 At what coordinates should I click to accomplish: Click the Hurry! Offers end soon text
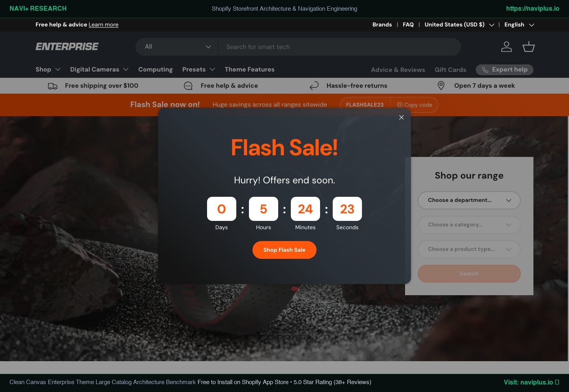coord(284,180)
